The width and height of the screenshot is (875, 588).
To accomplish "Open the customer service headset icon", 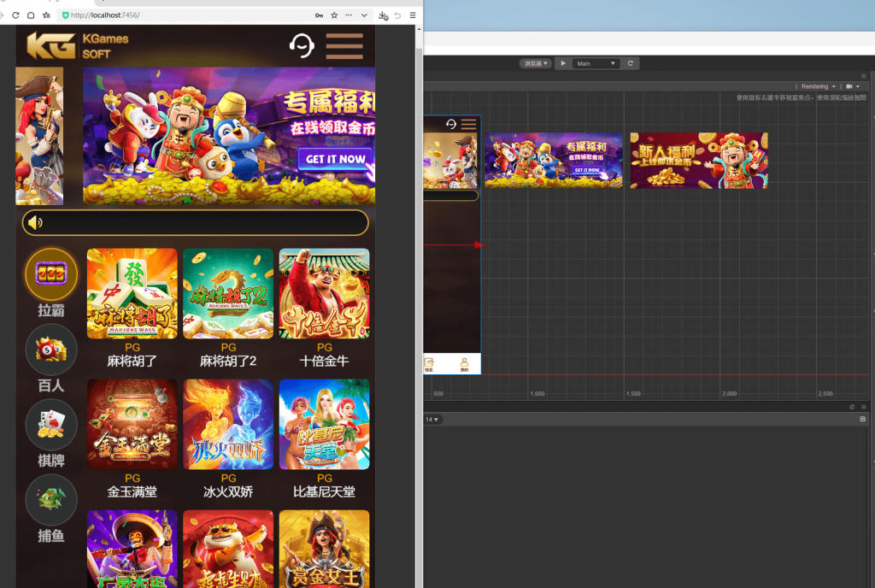I will [302, 45].
